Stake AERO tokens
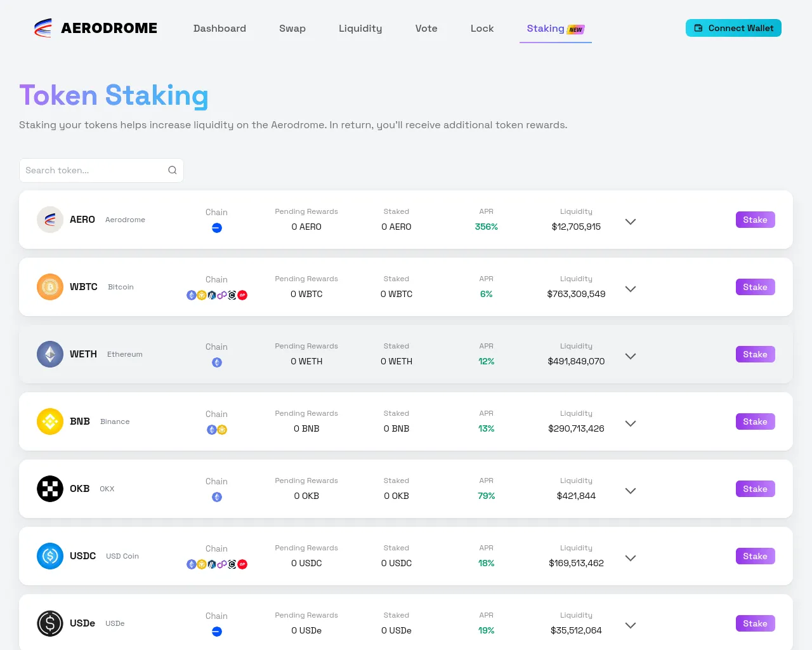812x650 pixels. (755, 220)
